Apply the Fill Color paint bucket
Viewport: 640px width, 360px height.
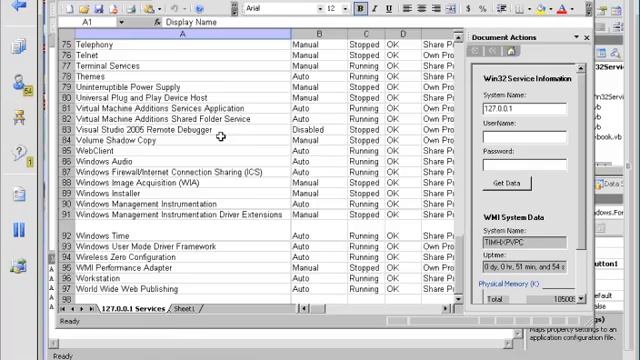pos(541,9)
